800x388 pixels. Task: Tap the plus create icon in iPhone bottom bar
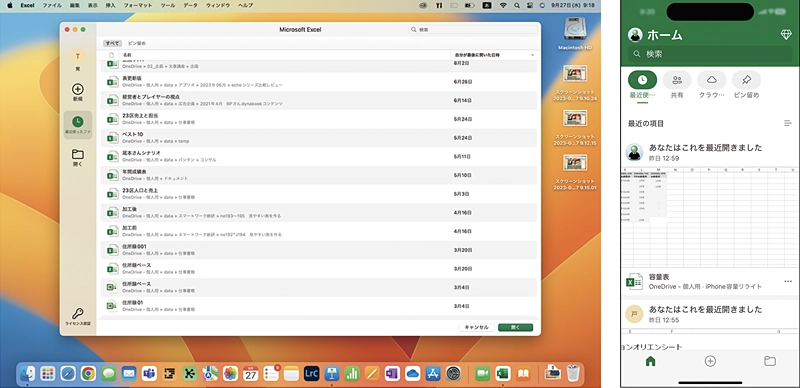coord(710,361)
